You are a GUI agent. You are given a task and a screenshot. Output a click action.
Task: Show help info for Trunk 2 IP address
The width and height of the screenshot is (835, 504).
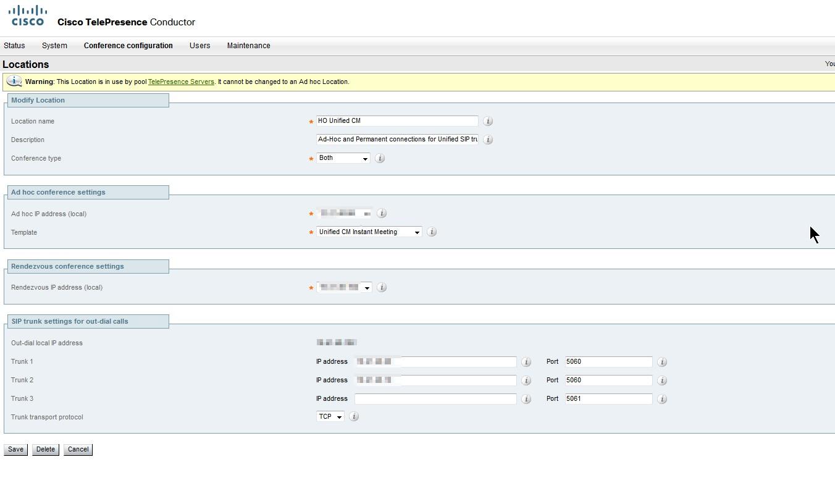click(x=526, y=380)
